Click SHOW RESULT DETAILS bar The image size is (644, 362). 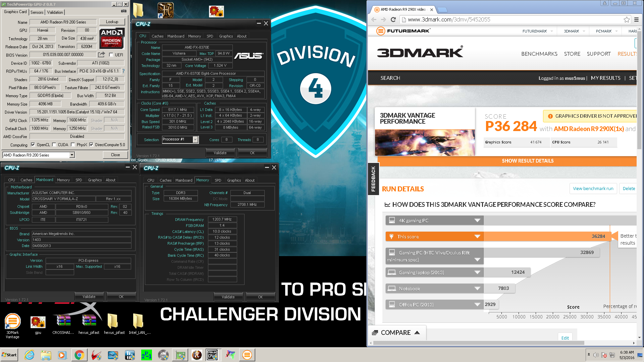point(507,161)
